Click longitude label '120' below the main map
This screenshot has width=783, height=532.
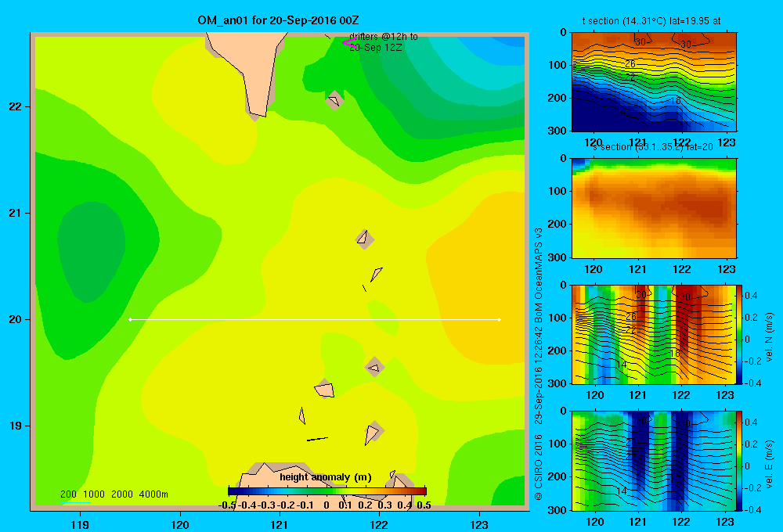tap(180, 524)
